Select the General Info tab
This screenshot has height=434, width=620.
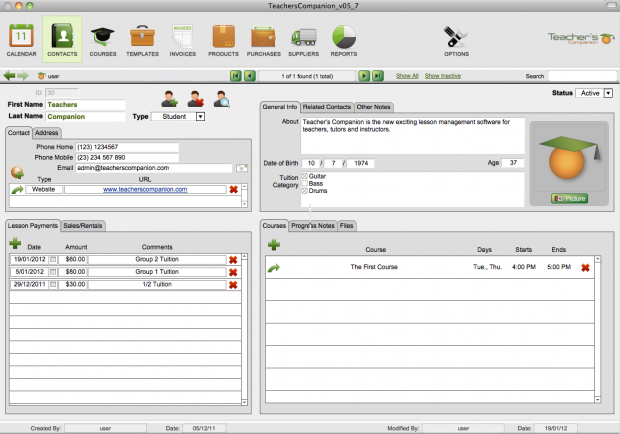point(280,107)
